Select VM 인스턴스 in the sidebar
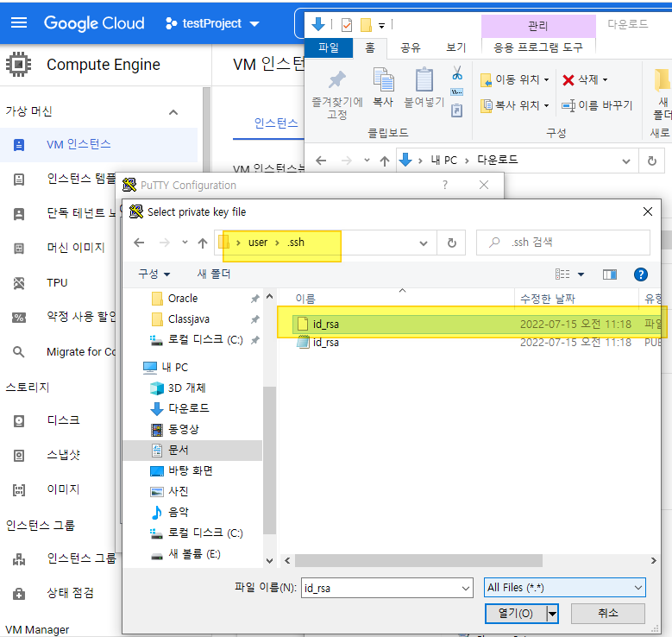Screen dimensions: 672x637 (x=98, y=144)
